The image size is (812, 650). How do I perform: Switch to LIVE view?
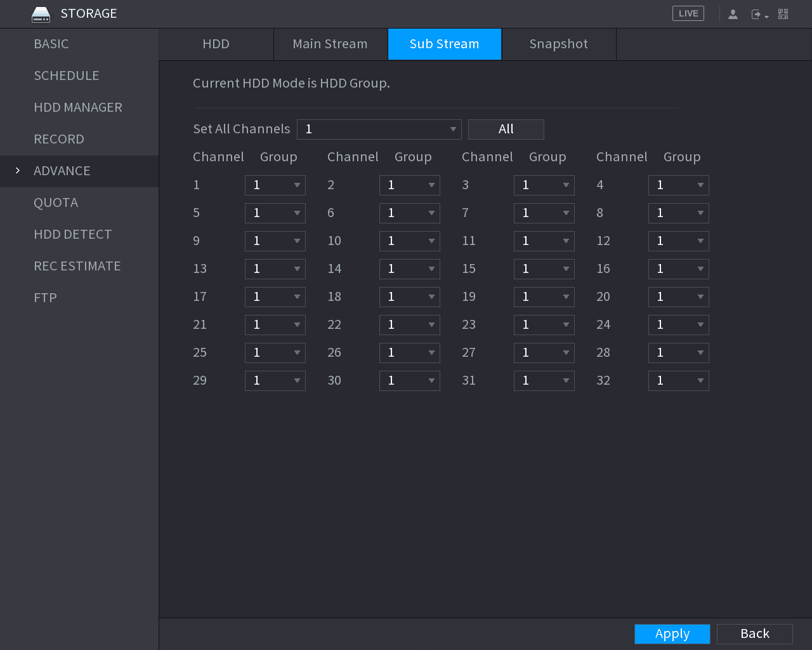coord(688,13)
